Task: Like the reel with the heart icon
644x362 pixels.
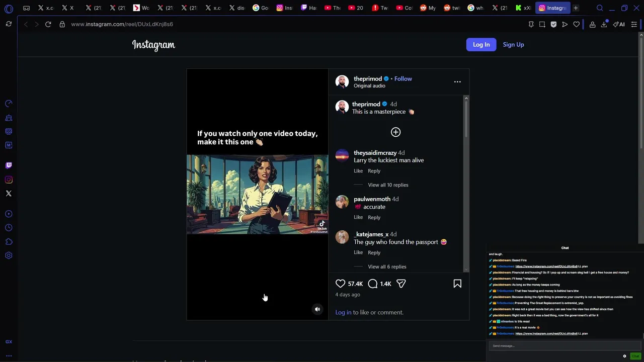Action: coord(341,284)
